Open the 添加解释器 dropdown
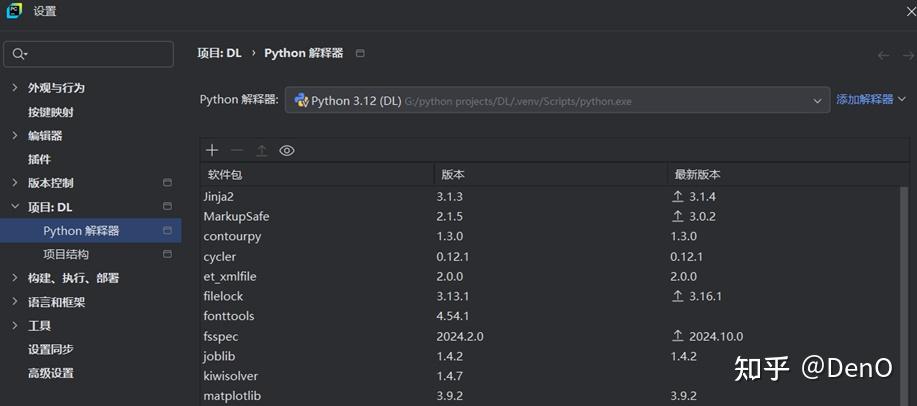917x406 pixels. click(x=871, y=99)
